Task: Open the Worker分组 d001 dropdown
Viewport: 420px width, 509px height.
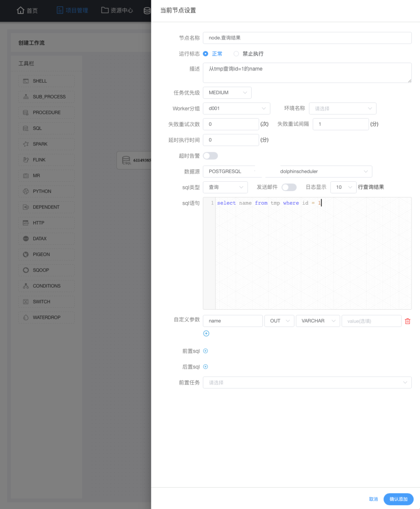Action: click(x=236, y=108)
